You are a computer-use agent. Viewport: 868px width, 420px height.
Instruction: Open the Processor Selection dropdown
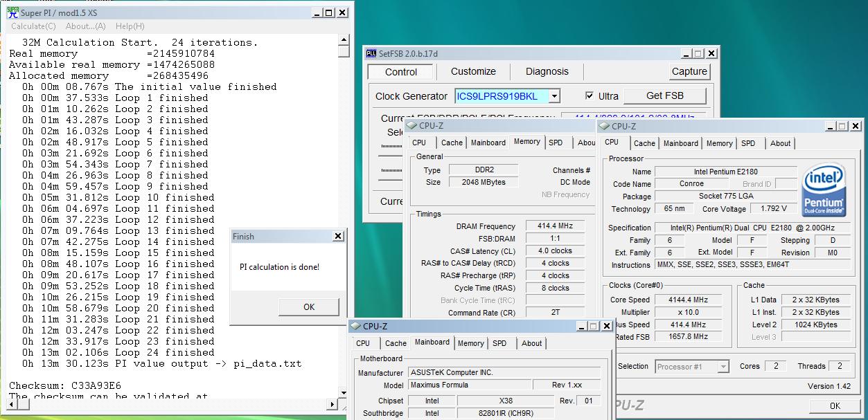[723, 367]
